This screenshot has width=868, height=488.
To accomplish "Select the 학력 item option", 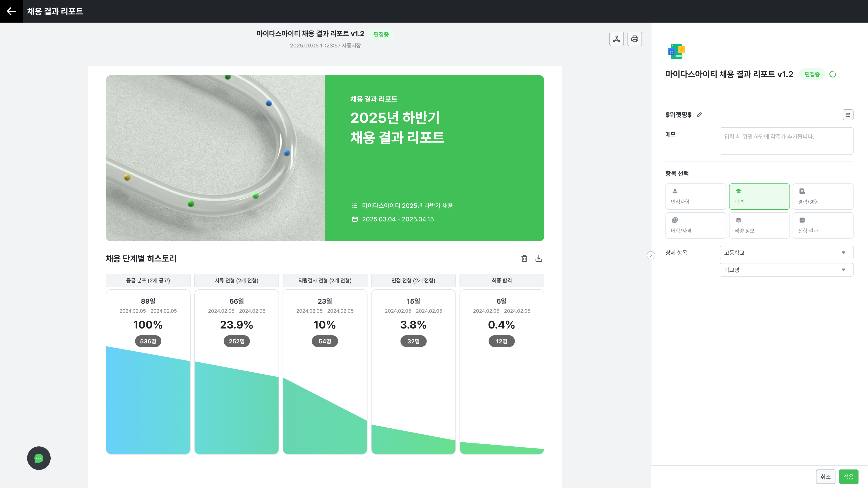I will [759, 196].
